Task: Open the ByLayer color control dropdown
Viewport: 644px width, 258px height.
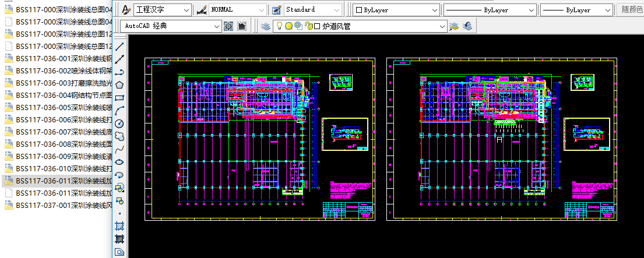Action: tap(397, 10)
